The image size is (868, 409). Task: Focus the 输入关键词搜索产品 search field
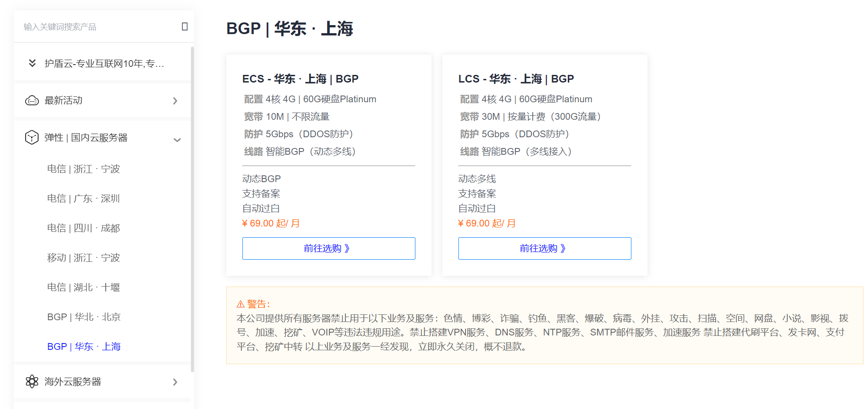tap(99, 26)
